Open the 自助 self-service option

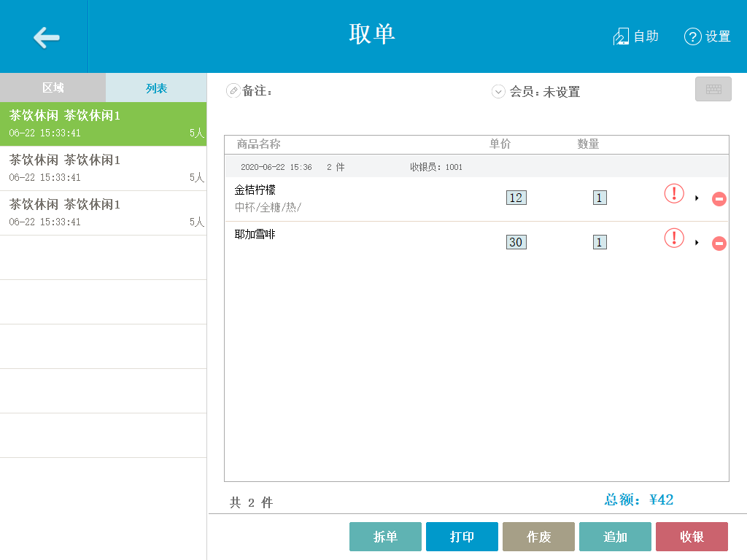635,36
